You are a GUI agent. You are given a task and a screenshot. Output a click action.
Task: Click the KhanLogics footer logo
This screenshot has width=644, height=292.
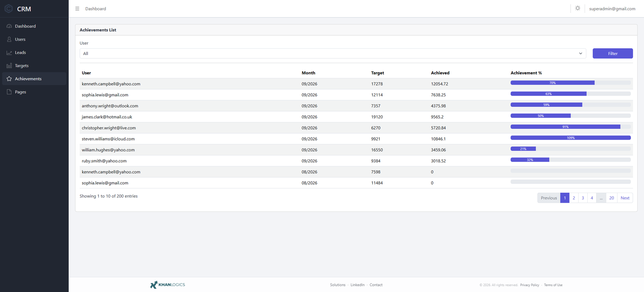(168, 285)
